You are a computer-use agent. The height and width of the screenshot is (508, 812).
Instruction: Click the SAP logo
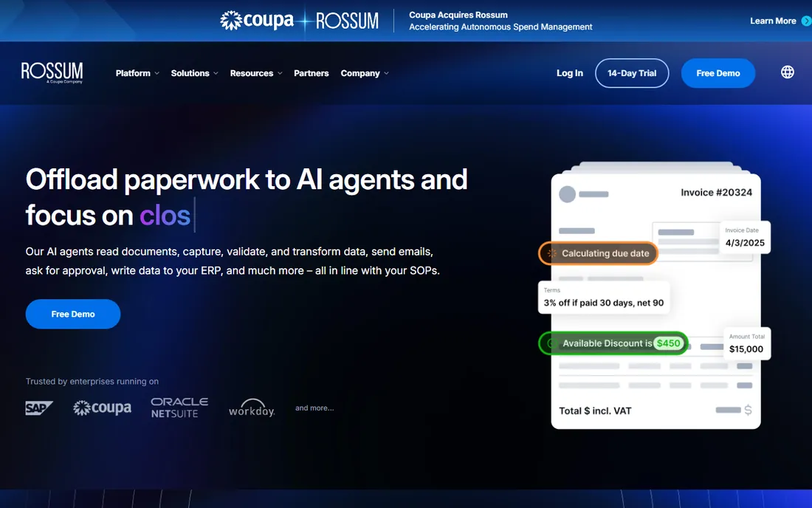[x=39, y=408]
